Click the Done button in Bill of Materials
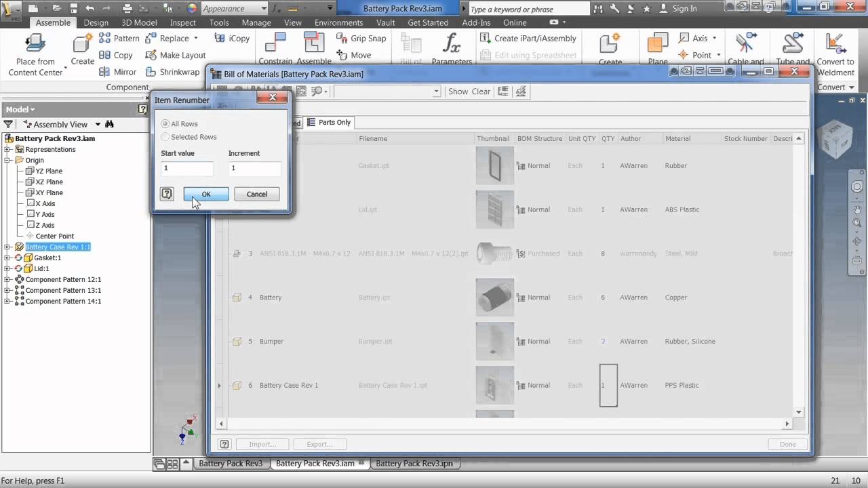Viewport: 868px width, 488px height. (x=787, y=444)
